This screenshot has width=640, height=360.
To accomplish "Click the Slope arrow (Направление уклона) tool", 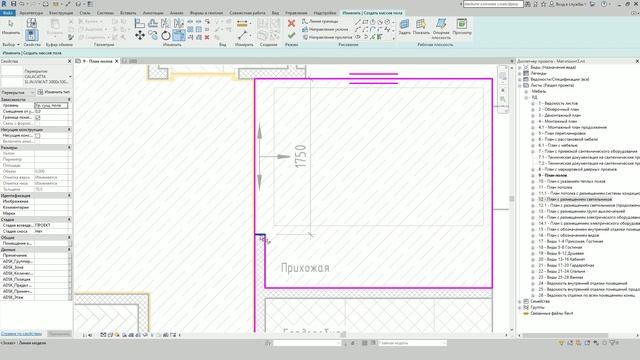I will click(325, 29).
